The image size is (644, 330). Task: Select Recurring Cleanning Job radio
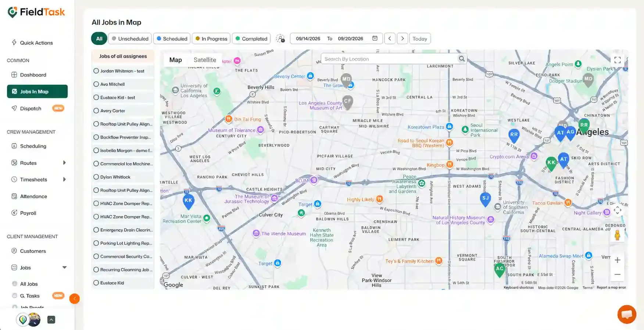96,269
